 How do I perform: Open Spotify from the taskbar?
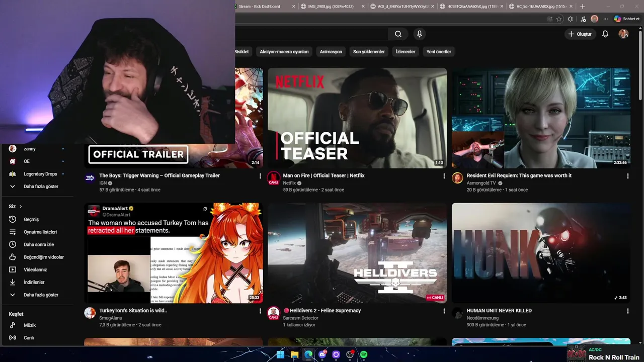(364, 354)
